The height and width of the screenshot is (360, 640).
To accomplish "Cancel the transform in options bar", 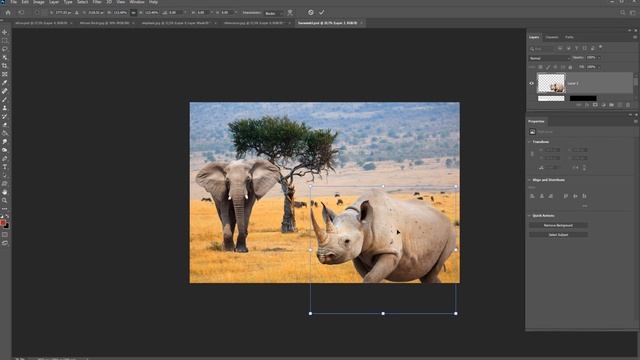I will pyautogui.click(x=311, y=13).
